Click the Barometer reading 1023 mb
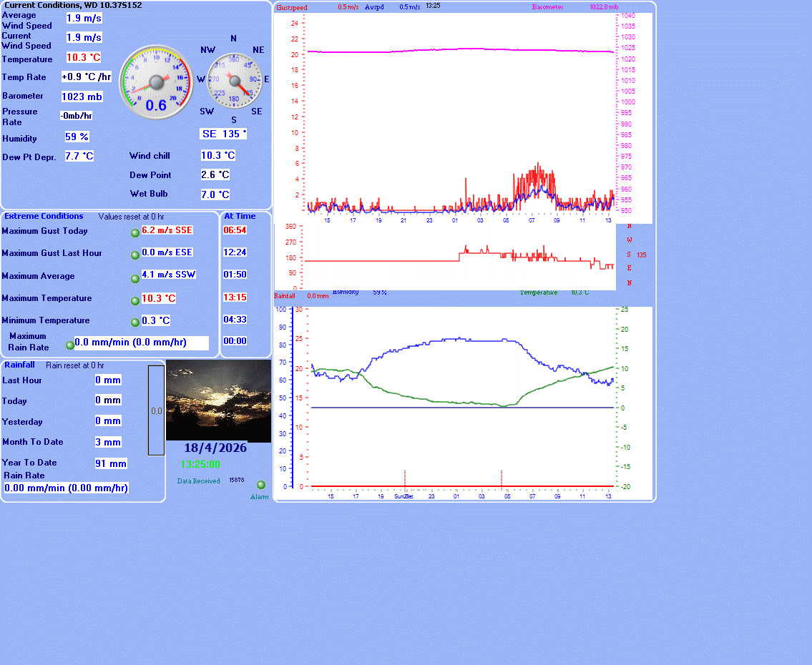 pos(82,97)
